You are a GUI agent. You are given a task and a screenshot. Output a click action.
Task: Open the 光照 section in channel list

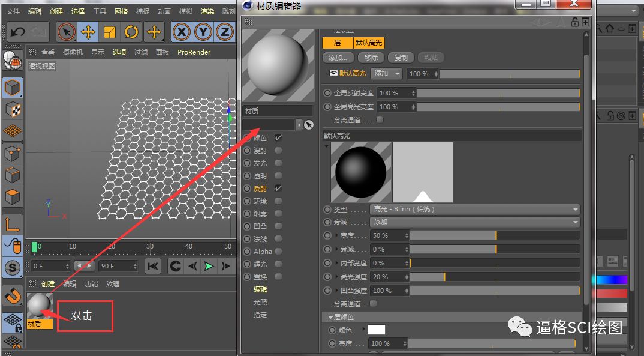(x=260, y=302)
